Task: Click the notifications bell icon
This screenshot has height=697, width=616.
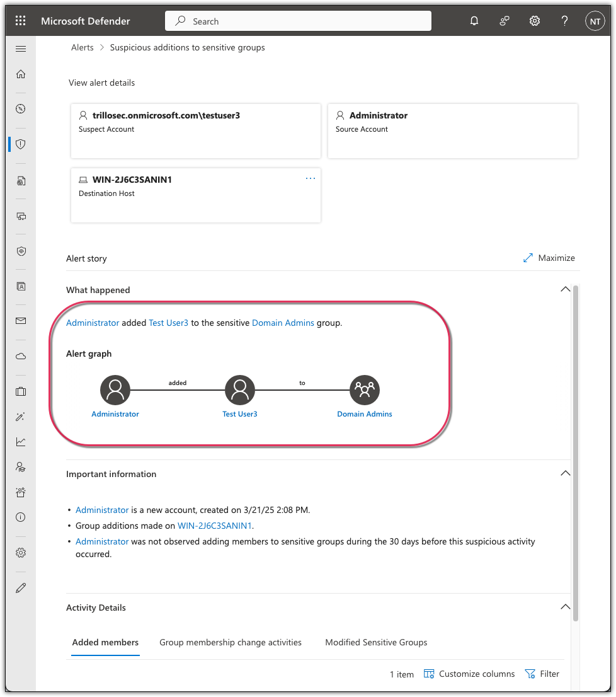Action: click(474, 21)
